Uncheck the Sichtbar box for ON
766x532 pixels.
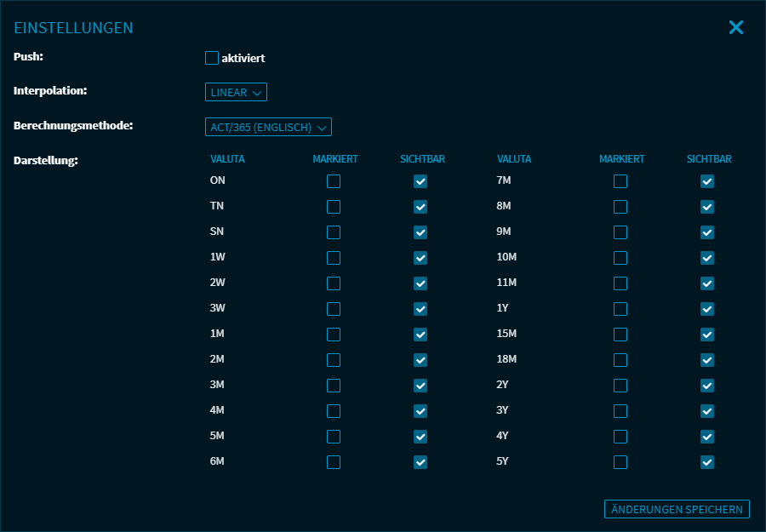(420, 181)
